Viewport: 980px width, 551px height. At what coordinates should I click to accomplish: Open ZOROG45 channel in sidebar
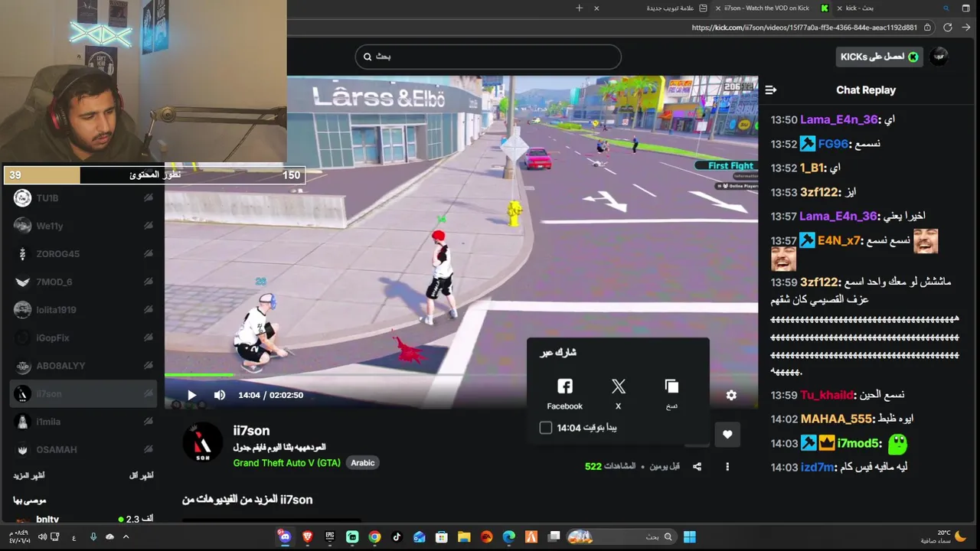point(85,253)
